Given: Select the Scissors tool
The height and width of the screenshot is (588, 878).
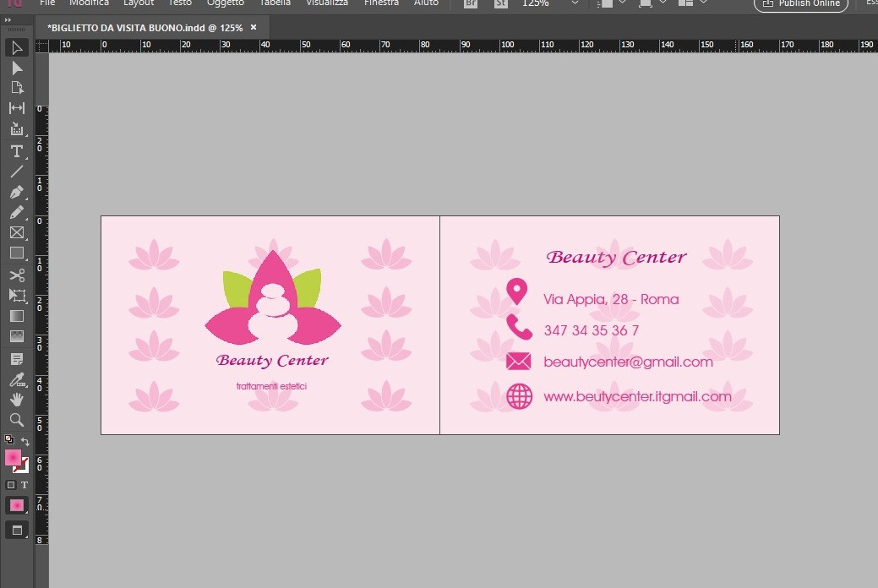Looking at the screenshot, I should coord(17,275).
